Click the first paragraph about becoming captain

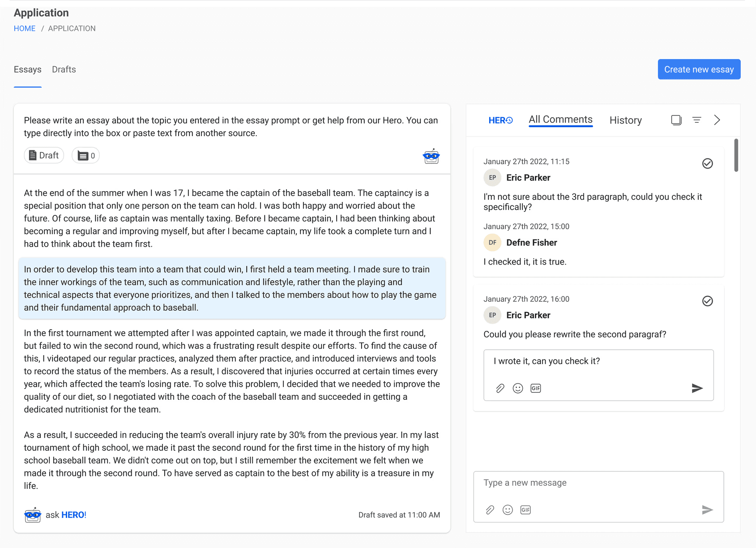click(x=230, y=218)
